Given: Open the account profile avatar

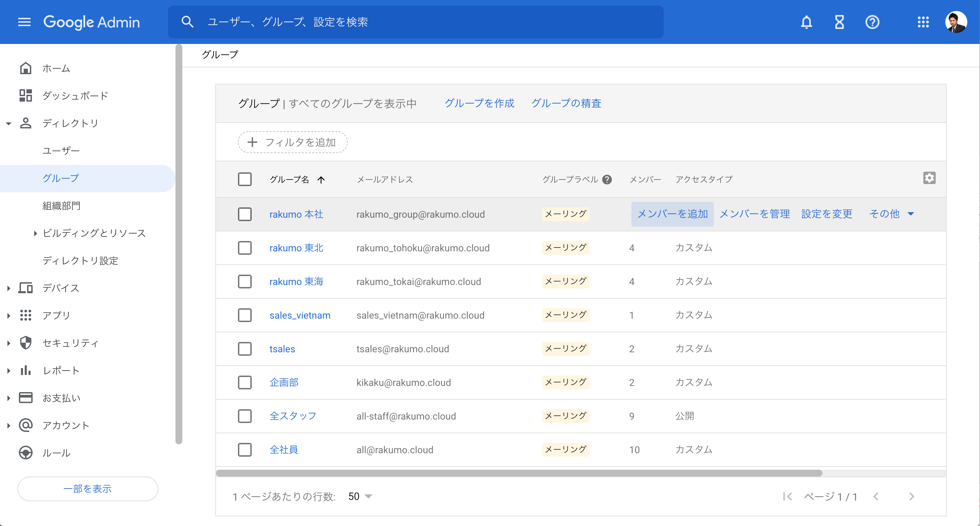Looking at the screenshot, I should tap(956, 22).
